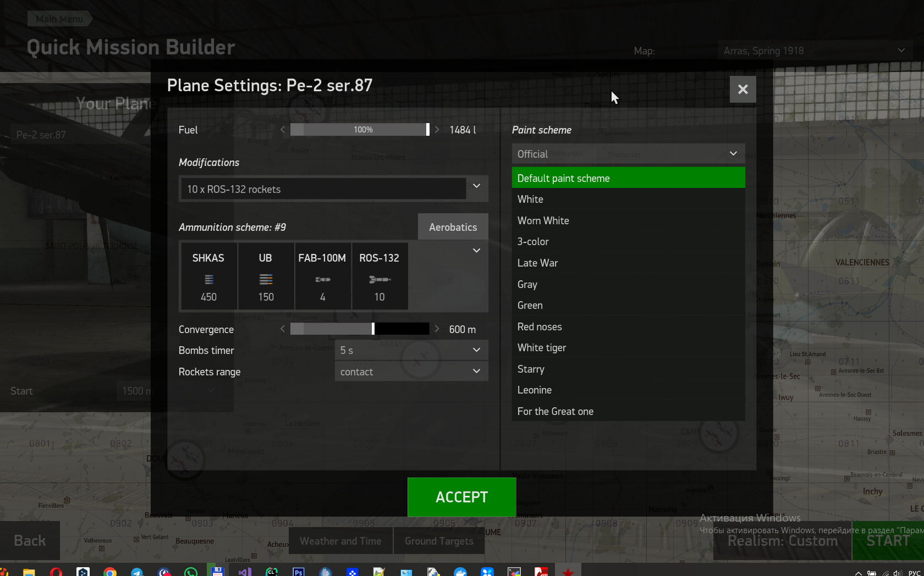This screenshot has height=576, width=924.
Task: Go to Main Menu
Action: [59, 19]
